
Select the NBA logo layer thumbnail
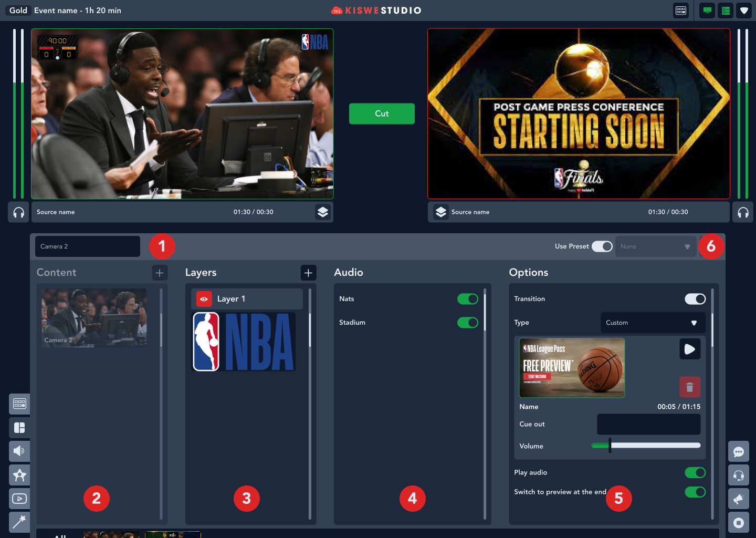pyautogui.click(x=244, y=342)
